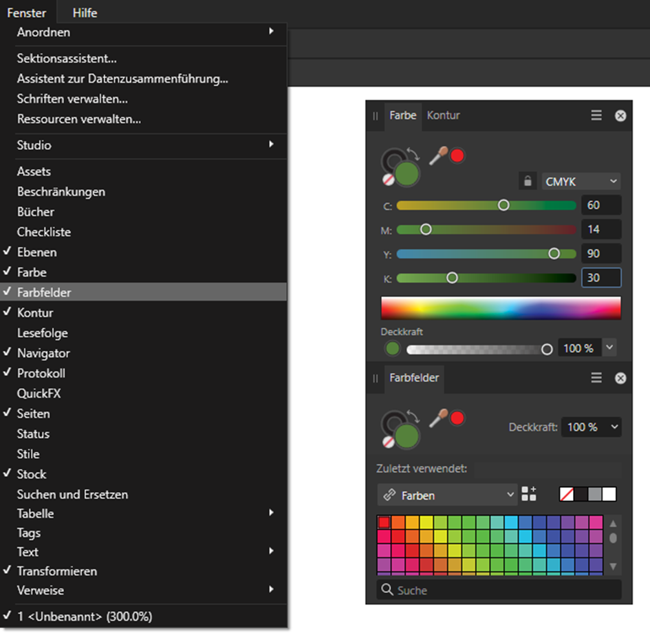This screenshot has width=650, height=644.
Task: Click the K value field showing 30
Action: [601, 277]
